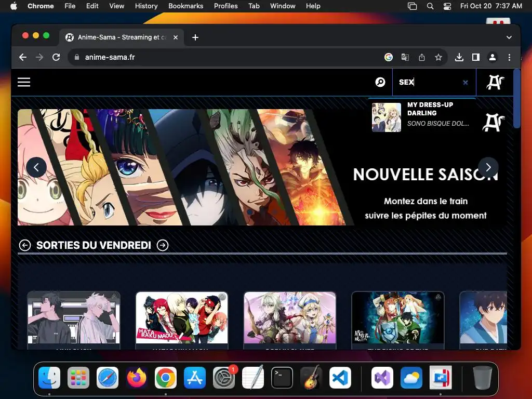
Task: Clear the search field with X
Action: [x=465, y=83]
